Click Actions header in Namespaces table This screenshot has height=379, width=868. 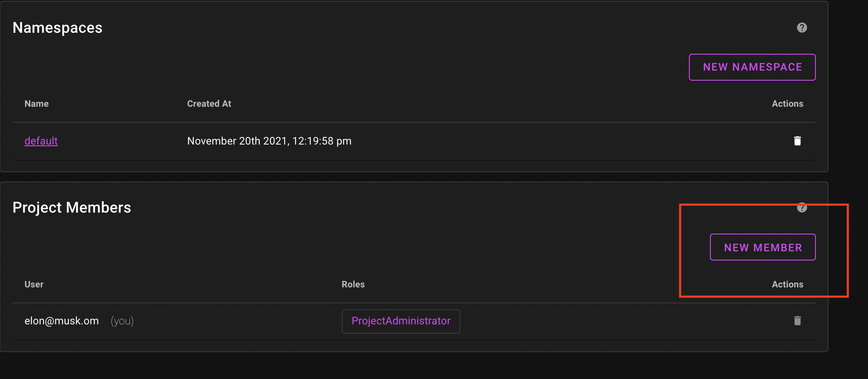coord(787,104)
